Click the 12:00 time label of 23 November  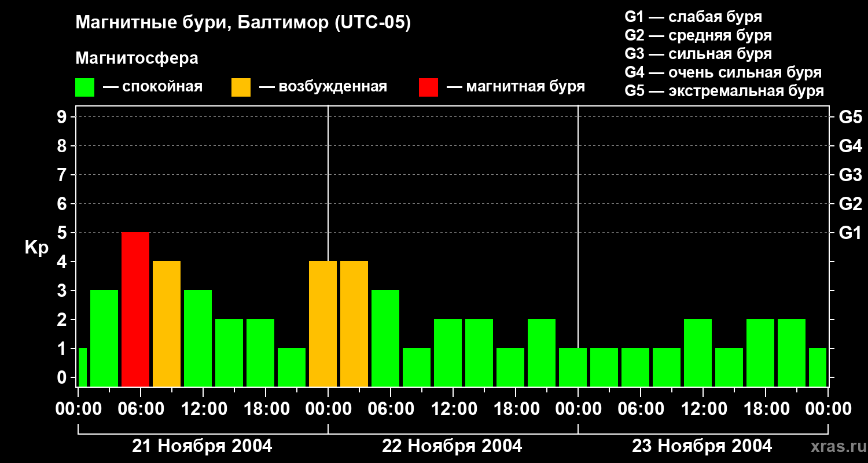click(703, 409)
